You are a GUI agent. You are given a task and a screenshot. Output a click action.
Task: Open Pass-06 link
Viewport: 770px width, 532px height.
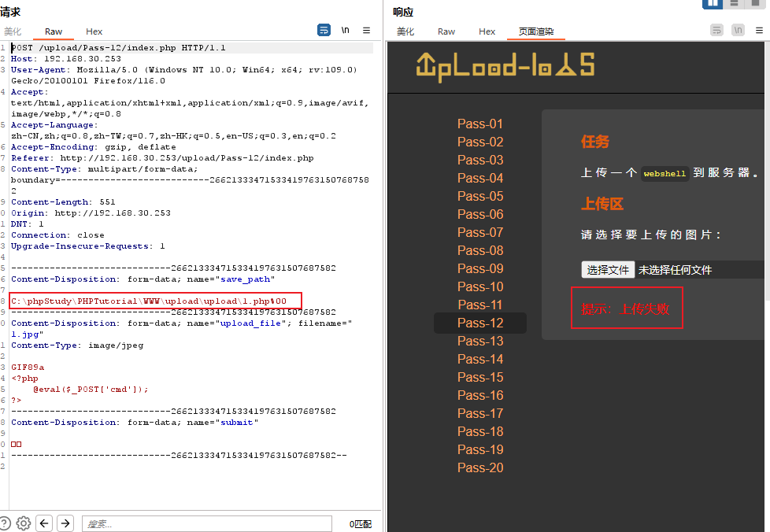pos(479,215)
